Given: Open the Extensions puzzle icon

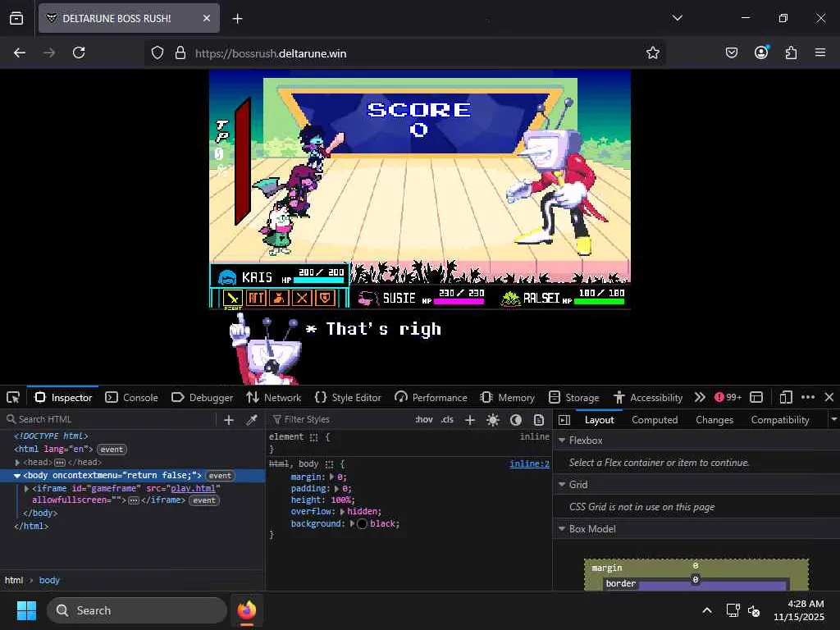Looking at the screenshot, I should point(791,52).
